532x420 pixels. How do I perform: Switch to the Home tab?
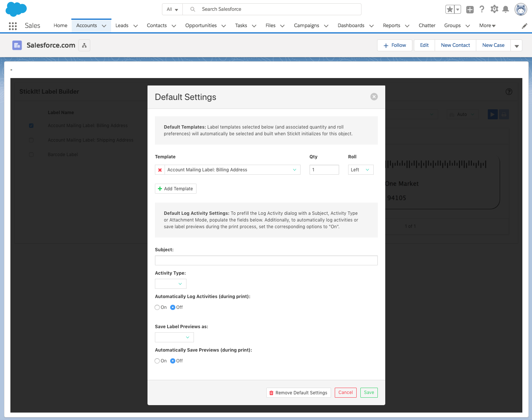60,26
